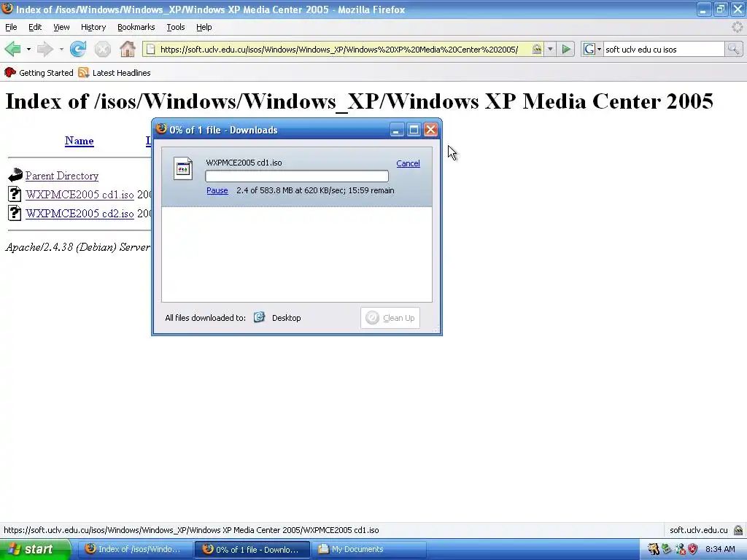
Task: Open the Tools menu
Action: 175,27
